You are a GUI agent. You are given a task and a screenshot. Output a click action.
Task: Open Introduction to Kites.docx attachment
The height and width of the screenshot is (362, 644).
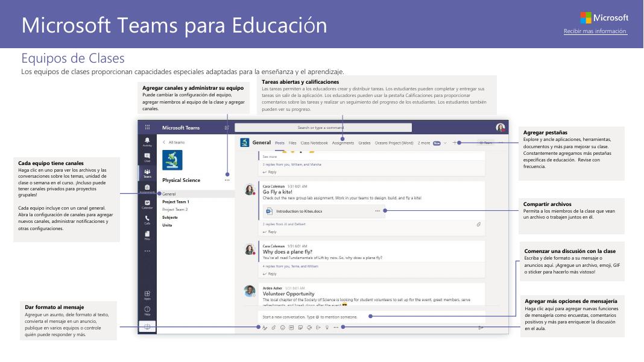click(323, 211)
